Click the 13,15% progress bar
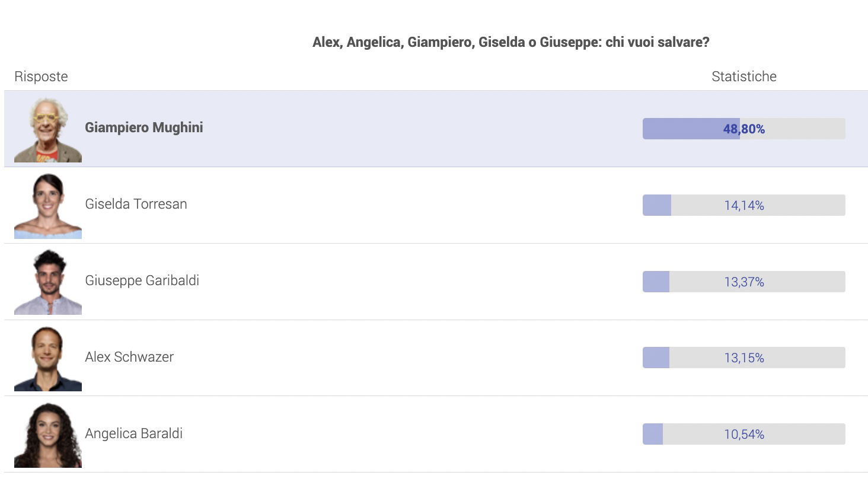Image resolution: width=868 pixels, height=485 pixels. point(744,358)
